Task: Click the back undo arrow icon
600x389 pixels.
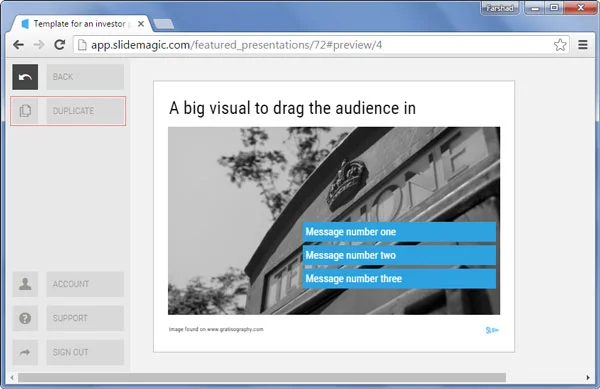Action: click(25, 77)
